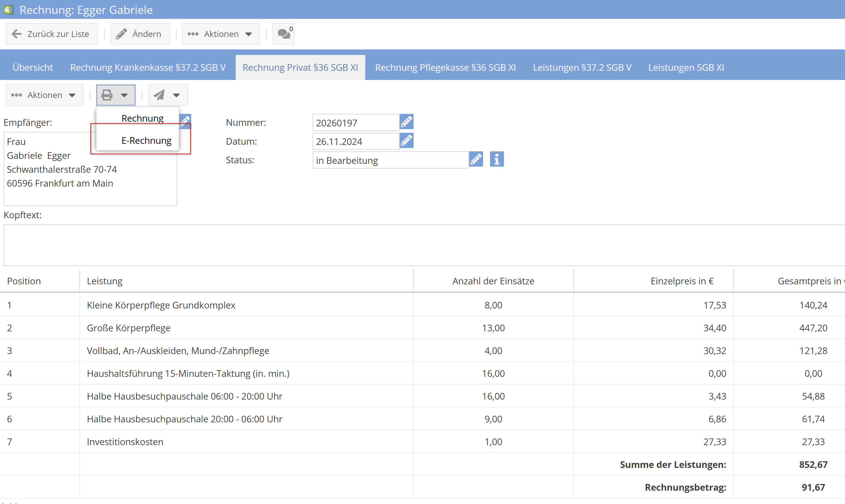Expand the send options dropdown arrow

[177, 95]
